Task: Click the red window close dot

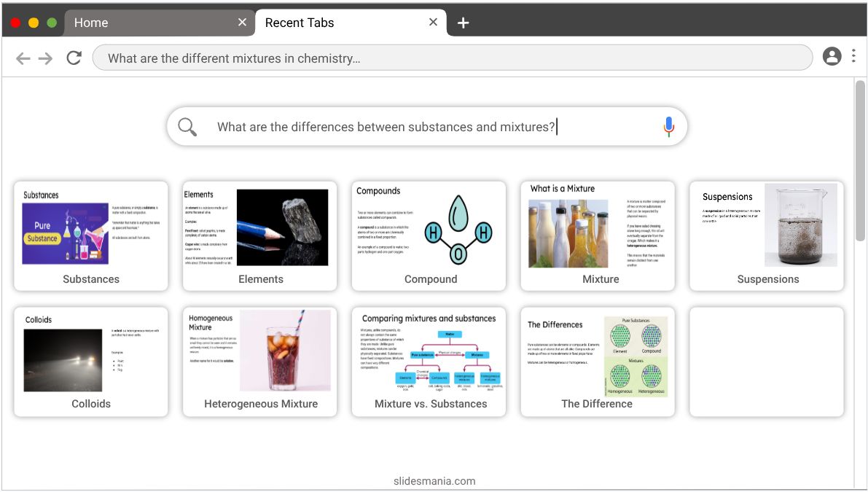Action: point(15,23)
